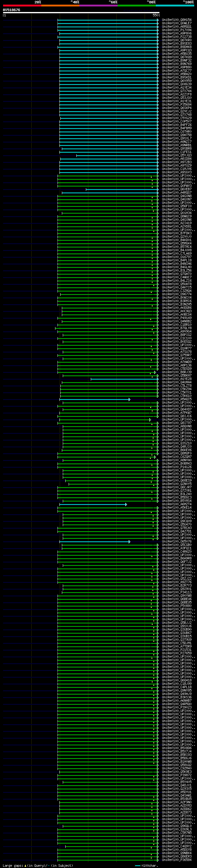Select hit UniRef100_Q5YJQ3
Image resolution: width=197 pixels, height=868 pixels.
(x=177, y=155)
